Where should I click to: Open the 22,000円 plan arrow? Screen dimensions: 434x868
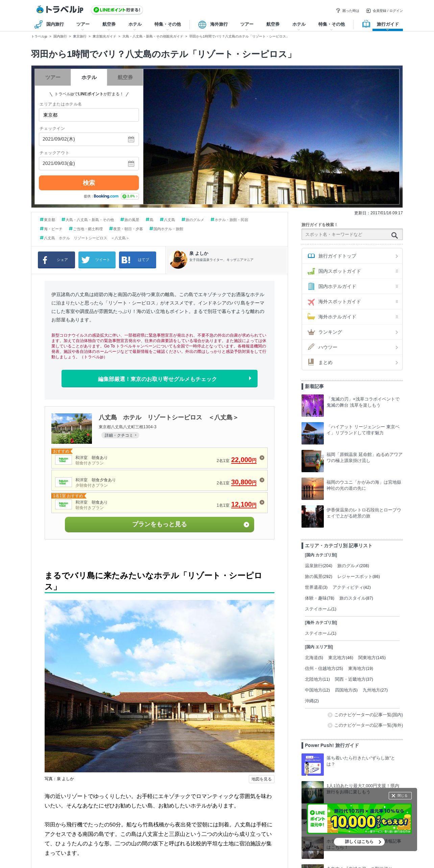click(x=262, y=458)
